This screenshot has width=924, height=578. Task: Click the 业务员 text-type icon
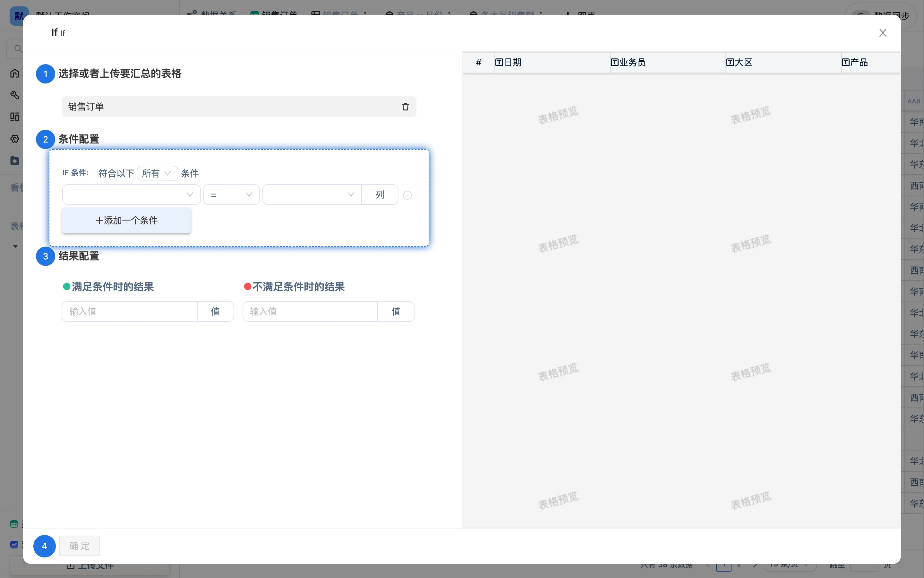(614, 62)
